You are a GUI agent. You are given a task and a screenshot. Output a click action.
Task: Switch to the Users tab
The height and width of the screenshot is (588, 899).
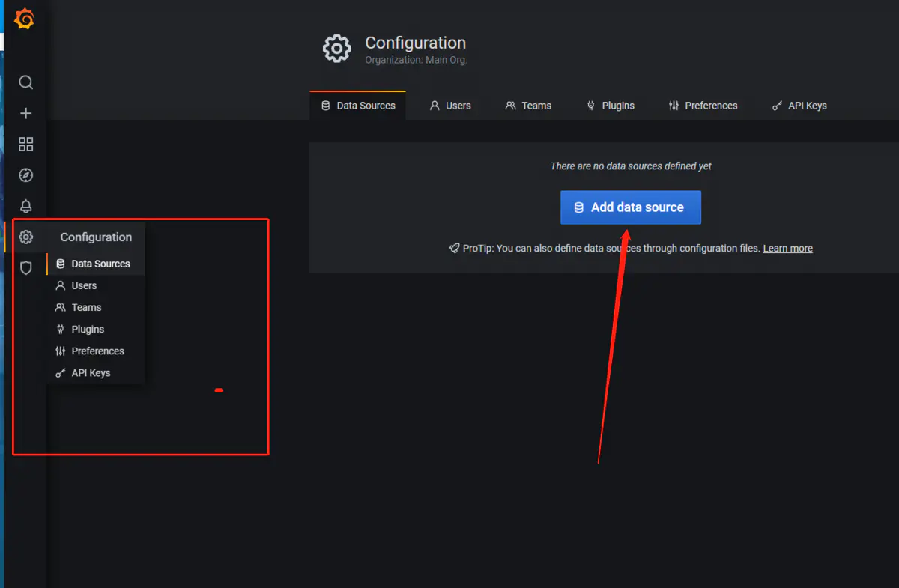coord(450,106)
